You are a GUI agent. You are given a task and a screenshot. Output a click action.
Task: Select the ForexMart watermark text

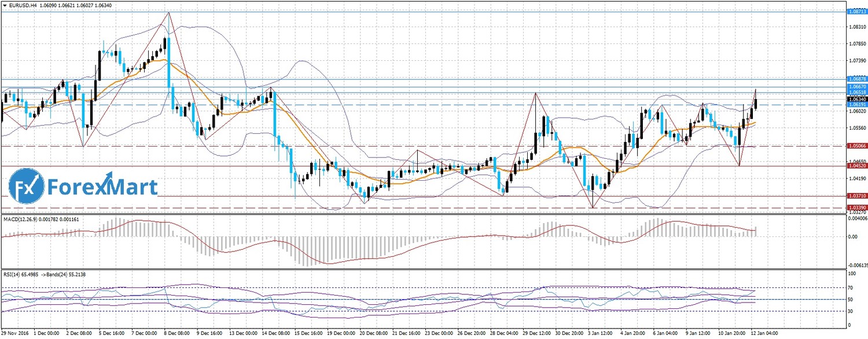tap(102, 187)
